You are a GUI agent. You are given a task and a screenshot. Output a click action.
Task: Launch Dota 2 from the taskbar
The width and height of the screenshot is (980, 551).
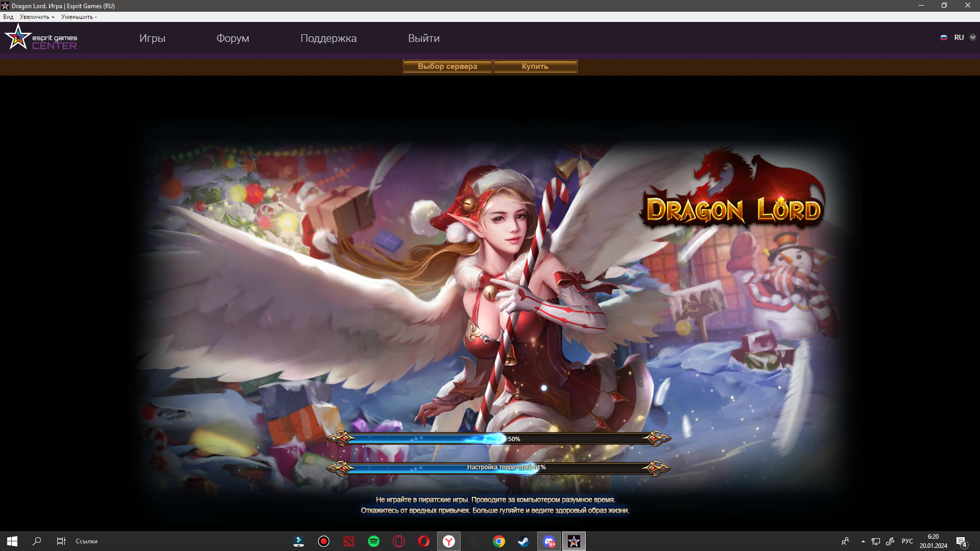click(349, 541)
